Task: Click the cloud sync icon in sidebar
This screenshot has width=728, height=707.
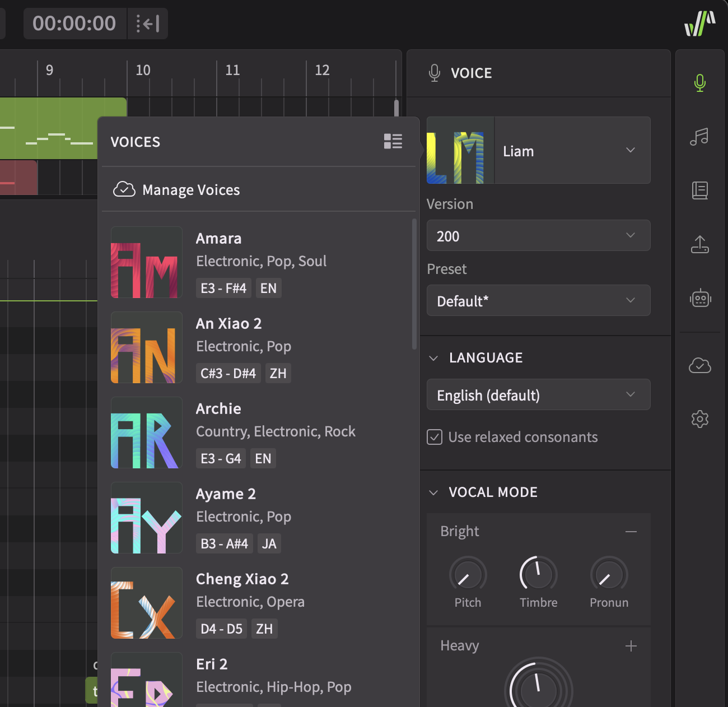Action: point(699,366)
